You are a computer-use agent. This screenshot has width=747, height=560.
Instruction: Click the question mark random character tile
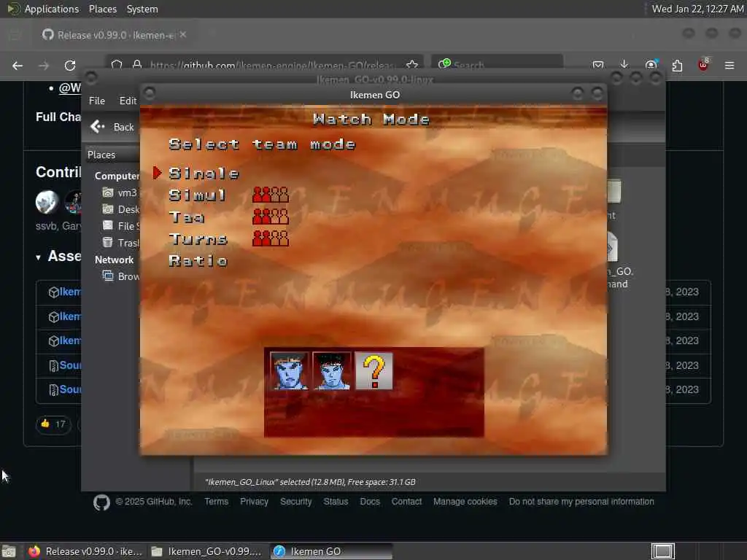click(374, 371)
